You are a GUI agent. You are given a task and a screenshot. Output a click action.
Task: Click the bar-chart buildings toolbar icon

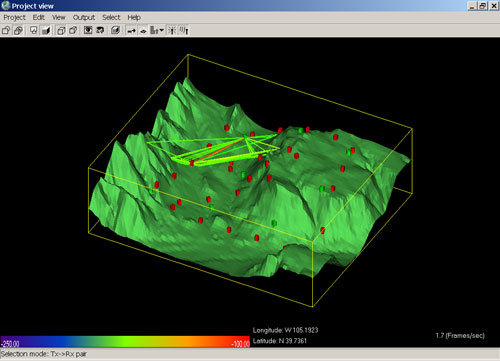pos(154,30)
